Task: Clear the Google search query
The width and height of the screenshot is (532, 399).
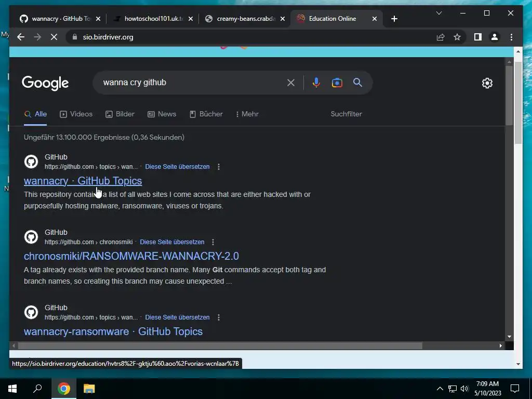Action: pyautogui.click(x=291, y=83)
